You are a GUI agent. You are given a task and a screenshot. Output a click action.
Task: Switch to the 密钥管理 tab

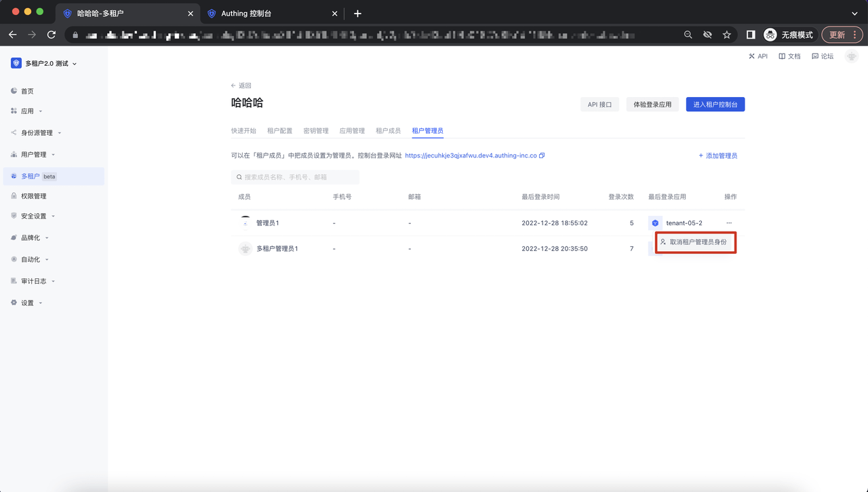(315, 131)
